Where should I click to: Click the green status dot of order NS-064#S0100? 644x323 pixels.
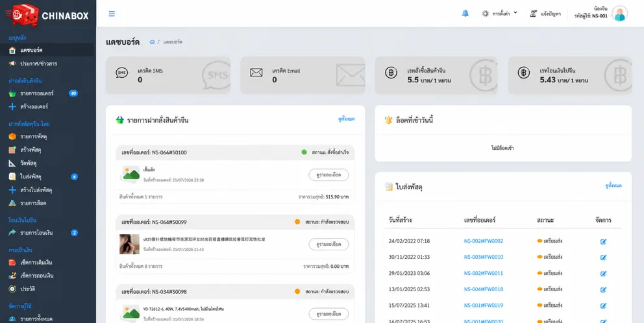point(304,152)
